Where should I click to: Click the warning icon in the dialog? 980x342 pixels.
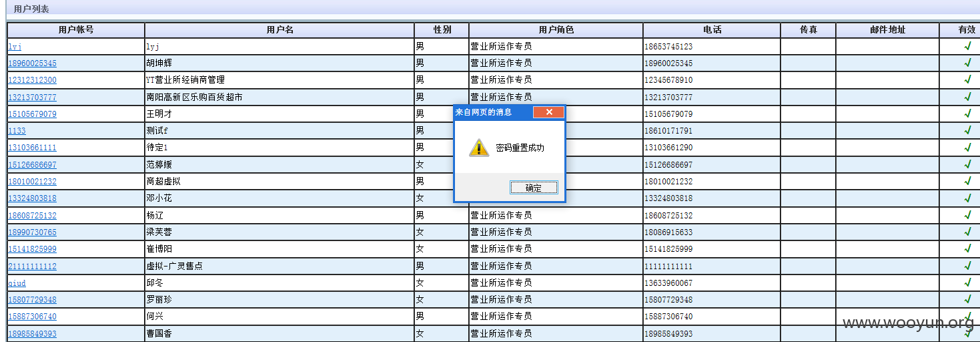point(478,148)
